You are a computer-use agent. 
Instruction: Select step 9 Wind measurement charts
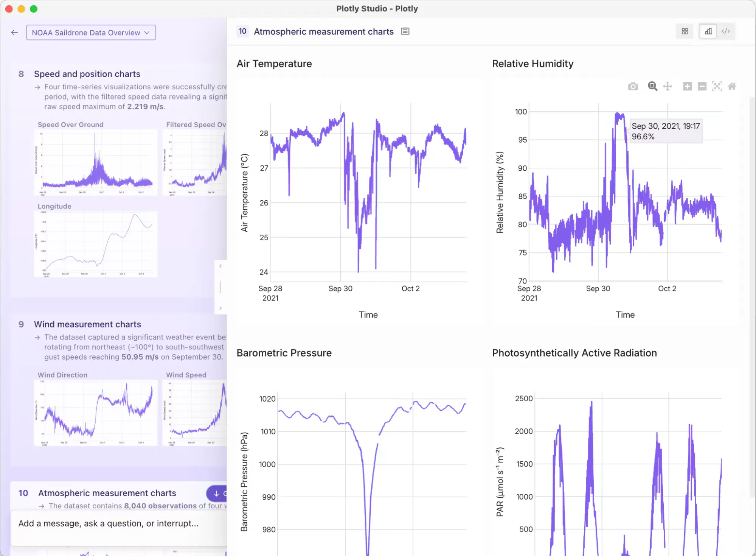click(87, 324)
